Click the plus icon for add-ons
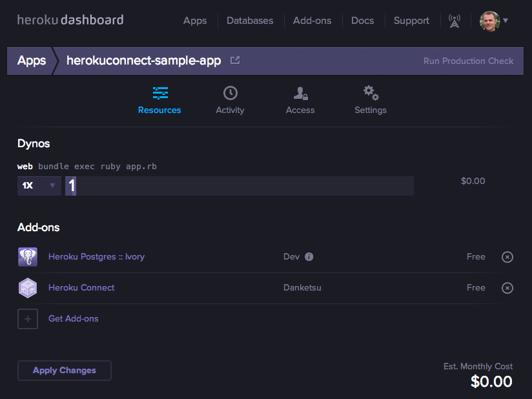532x399 pixels. [x=28, y=319]
